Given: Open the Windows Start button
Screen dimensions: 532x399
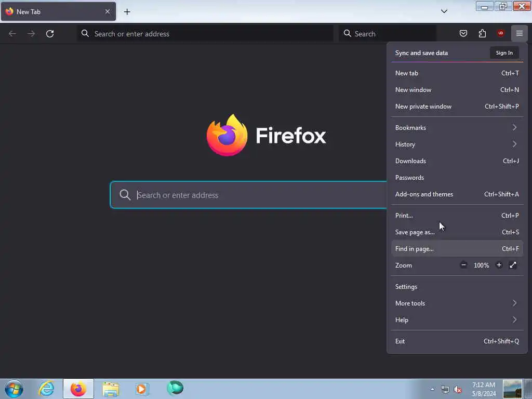Looking at the screenshot, I should pyautogui.click(x=14, y=389).
